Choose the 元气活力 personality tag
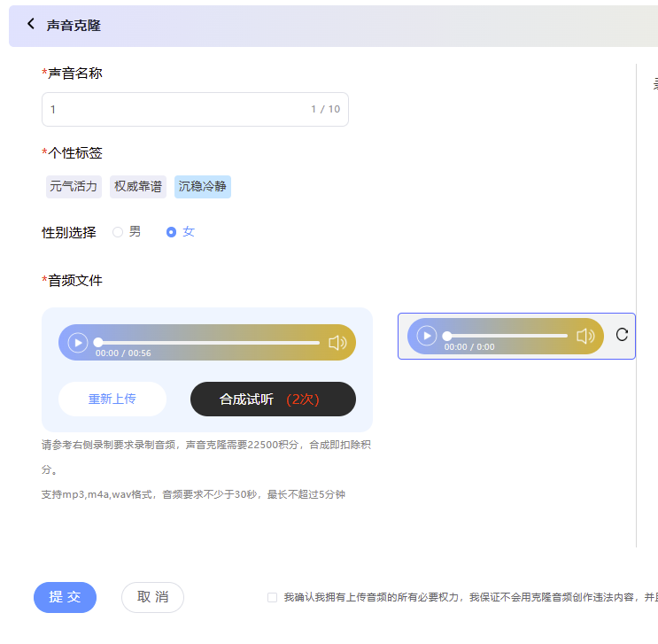 click(74, 186)
